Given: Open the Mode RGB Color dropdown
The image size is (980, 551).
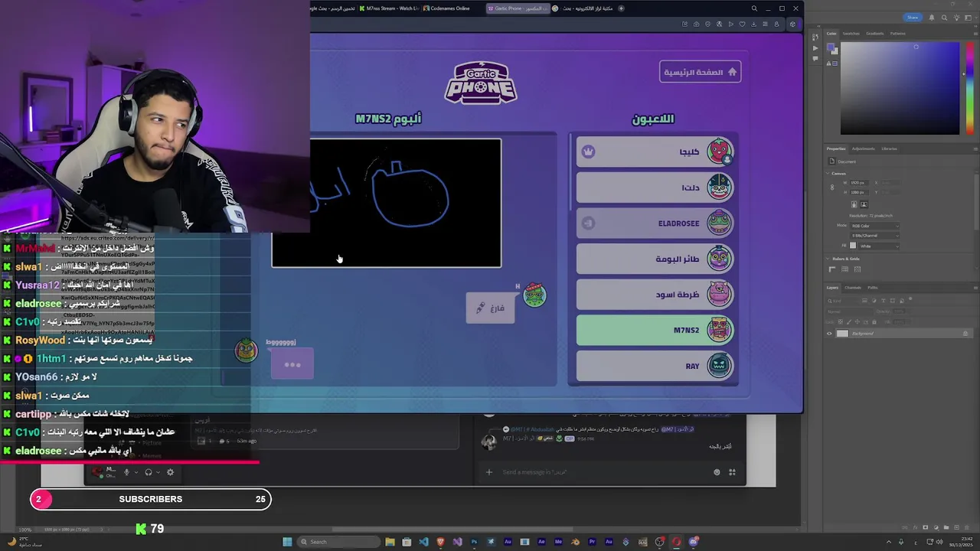Looking at the screenshot, I should click(874, 226).
